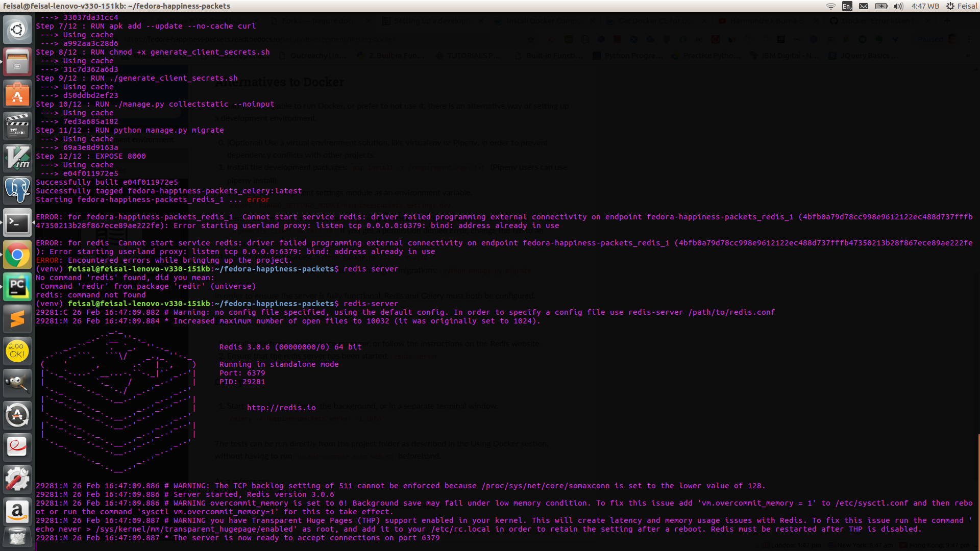The width and height of the screenshot is (980, 551).
Task: Open the Amazon launcher icon
Action: point(17,512)
